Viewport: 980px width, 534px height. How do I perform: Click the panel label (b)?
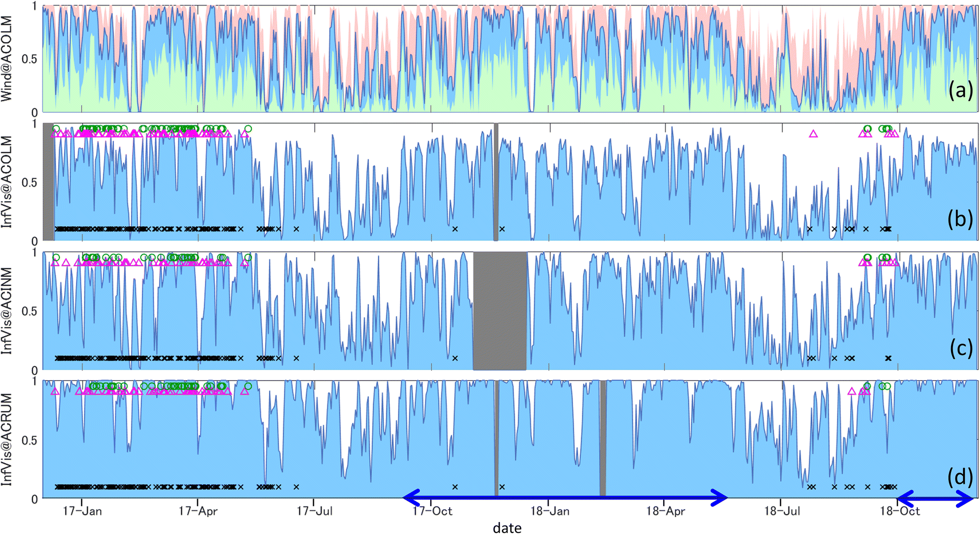click(x=960, y=219)
